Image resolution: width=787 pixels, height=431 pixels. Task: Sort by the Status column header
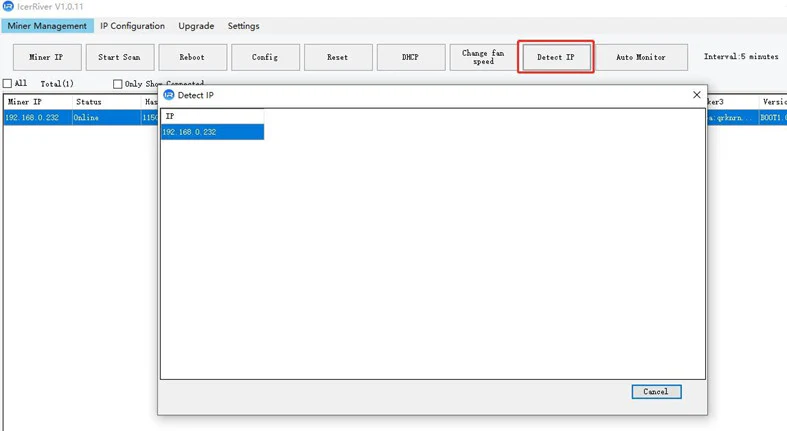pyautogui.click(x=89, y=102)
